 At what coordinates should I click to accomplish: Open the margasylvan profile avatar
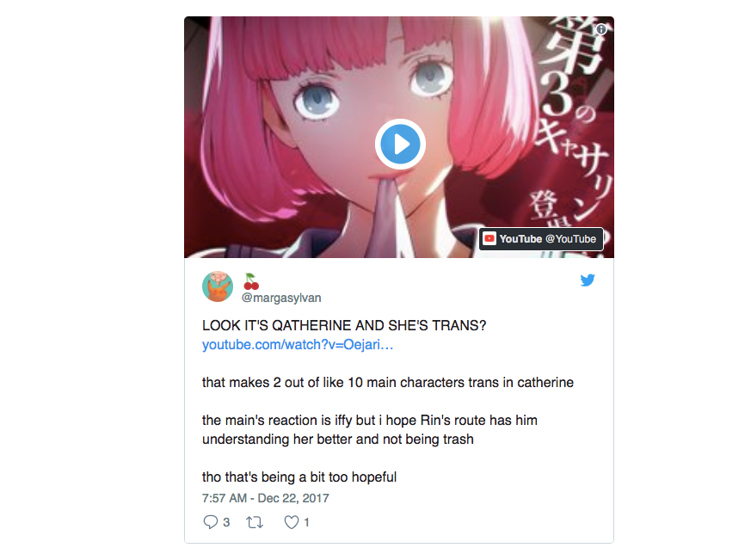[x=218, y=286]
